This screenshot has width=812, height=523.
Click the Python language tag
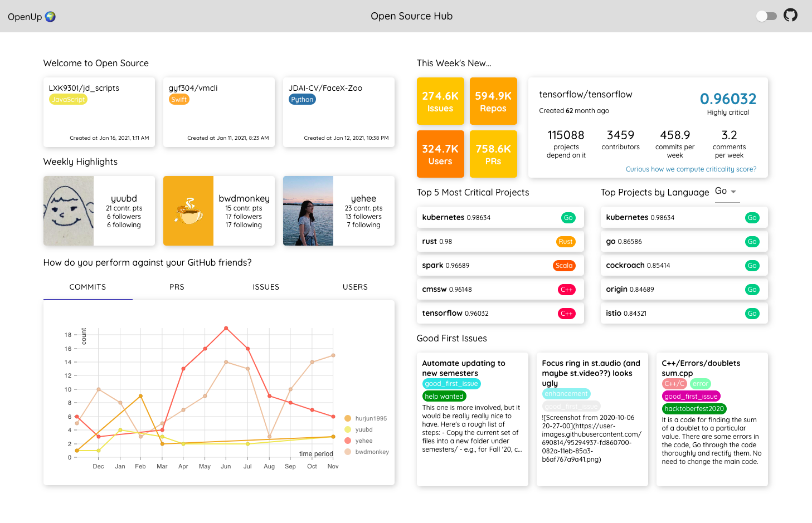tap(302, 100)
